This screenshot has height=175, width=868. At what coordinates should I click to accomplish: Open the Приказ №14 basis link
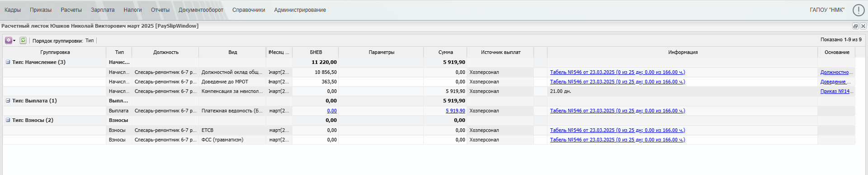(836, 91)
